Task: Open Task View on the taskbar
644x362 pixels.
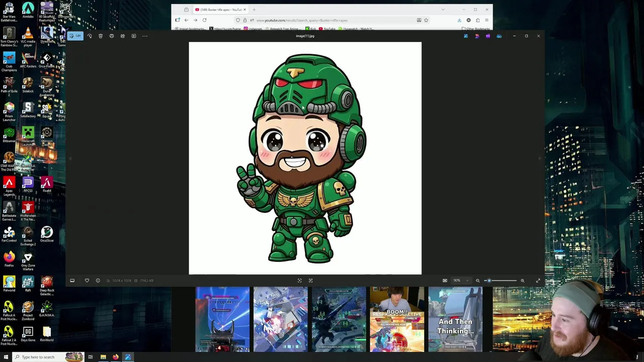Action: click(91, 357)
